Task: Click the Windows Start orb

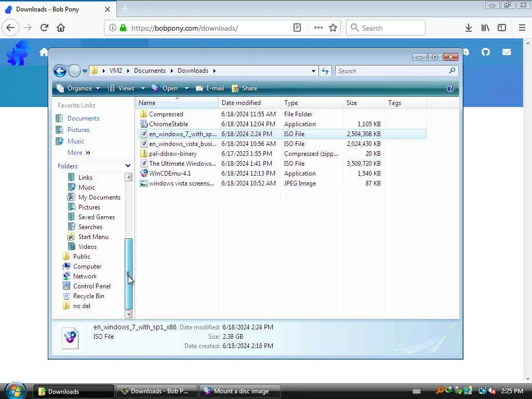Action: tap(16, 391)
